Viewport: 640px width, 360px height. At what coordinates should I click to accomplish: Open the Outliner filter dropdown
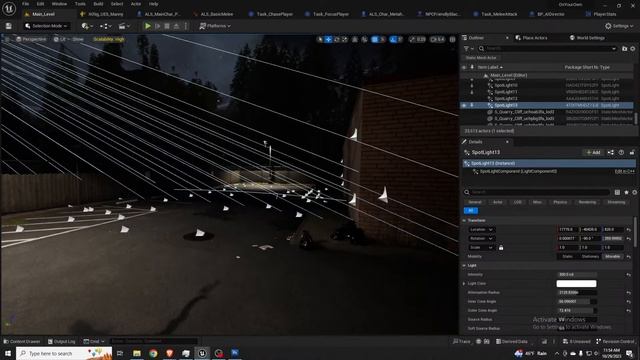(468, 48)
